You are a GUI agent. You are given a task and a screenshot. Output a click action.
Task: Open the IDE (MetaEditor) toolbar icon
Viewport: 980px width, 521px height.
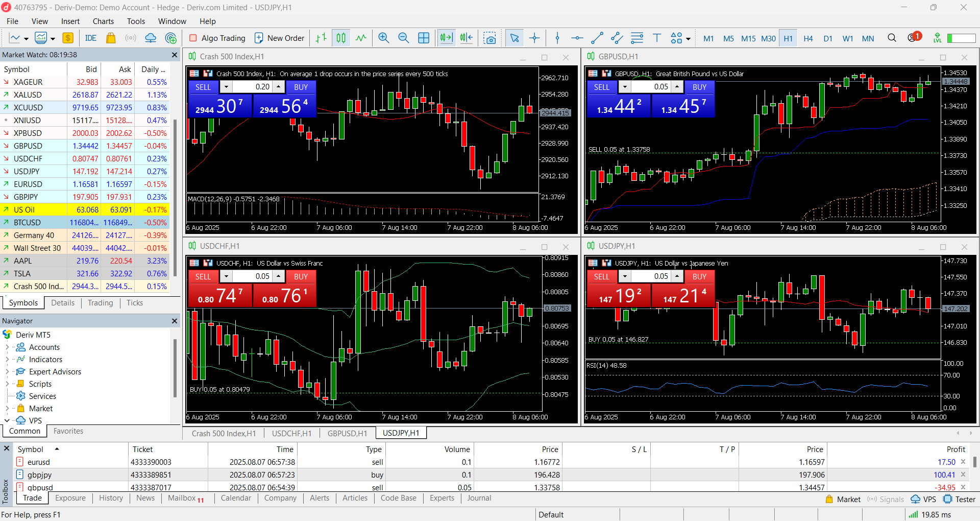[x=91, y=38]
